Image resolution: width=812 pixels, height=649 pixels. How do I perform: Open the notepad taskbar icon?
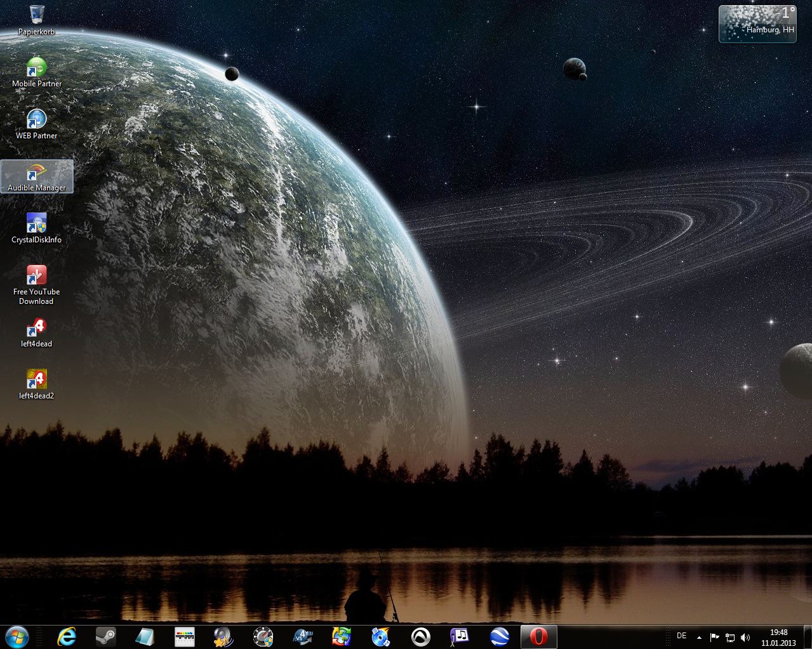(145, 636)
